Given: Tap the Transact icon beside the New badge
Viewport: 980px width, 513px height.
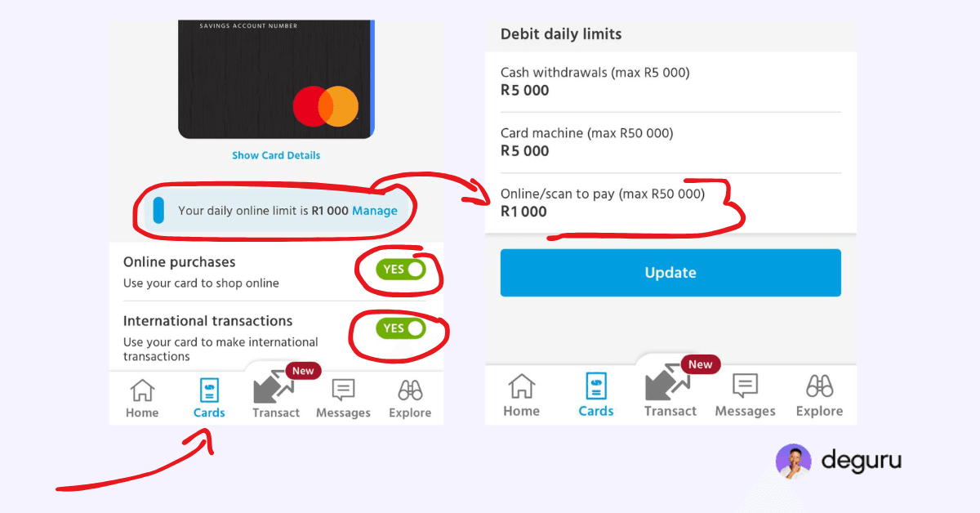Looking at the screenshot, I should click(670, 392).
